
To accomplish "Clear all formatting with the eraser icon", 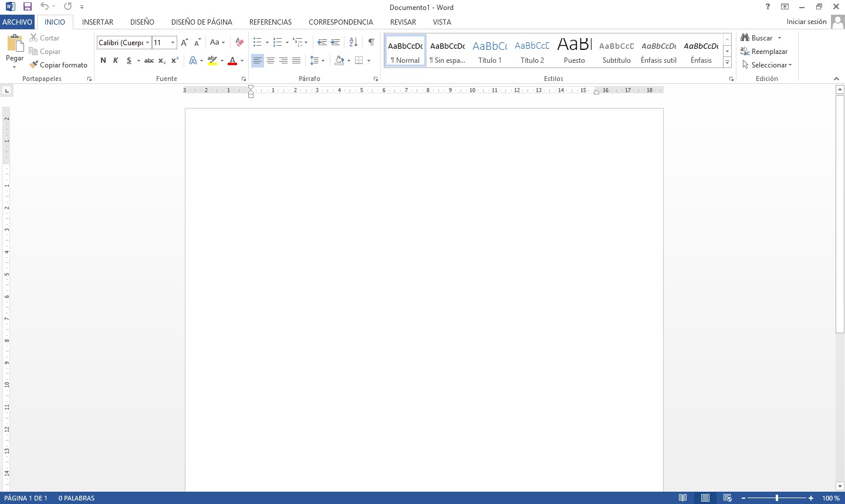I will 239,42.
